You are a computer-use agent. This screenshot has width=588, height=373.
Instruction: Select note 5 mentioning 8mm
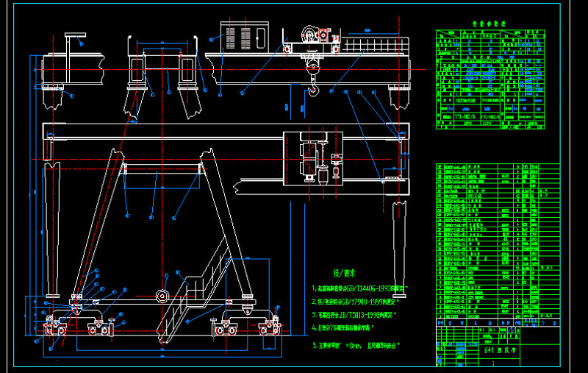click(356, 346)
